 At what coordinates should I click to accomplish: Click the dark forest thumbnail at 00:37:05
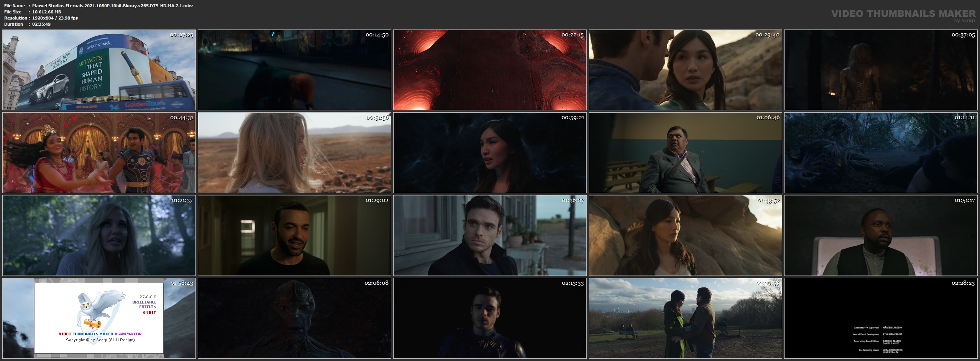pos(881,70)
